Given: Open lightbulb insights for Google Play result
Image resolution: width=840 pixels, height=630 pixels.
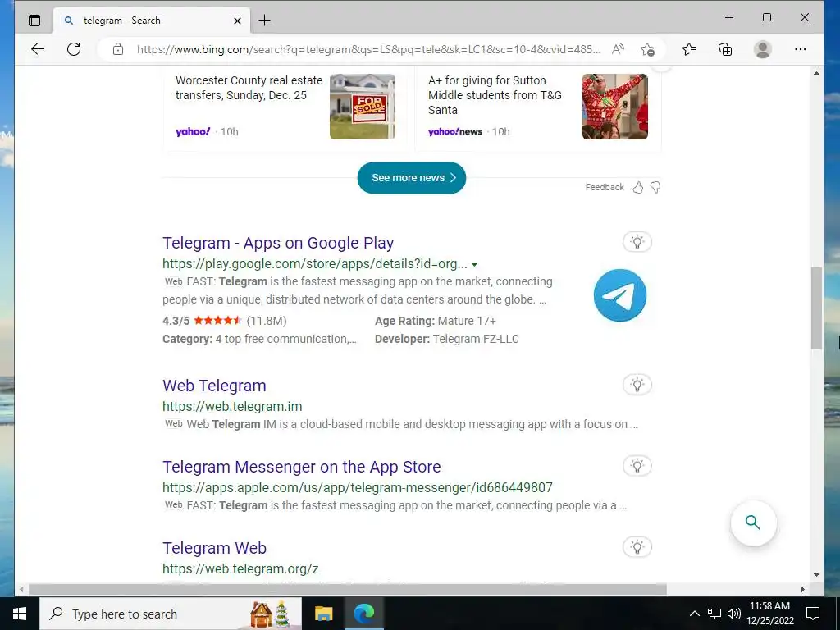Looking at the screenshot, I should (x=637, y=242).
